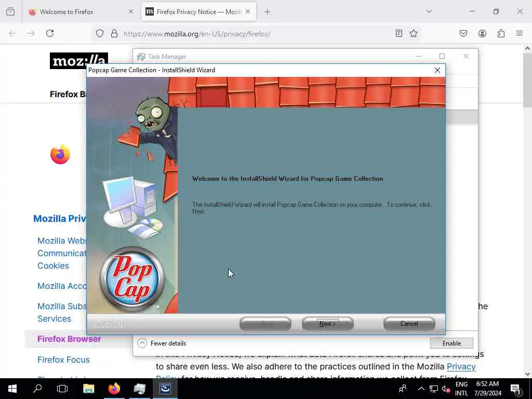Select Firefox Browser in privacy sidebar
The width and height of the screenshot is (532, 399).
point(69,339)
